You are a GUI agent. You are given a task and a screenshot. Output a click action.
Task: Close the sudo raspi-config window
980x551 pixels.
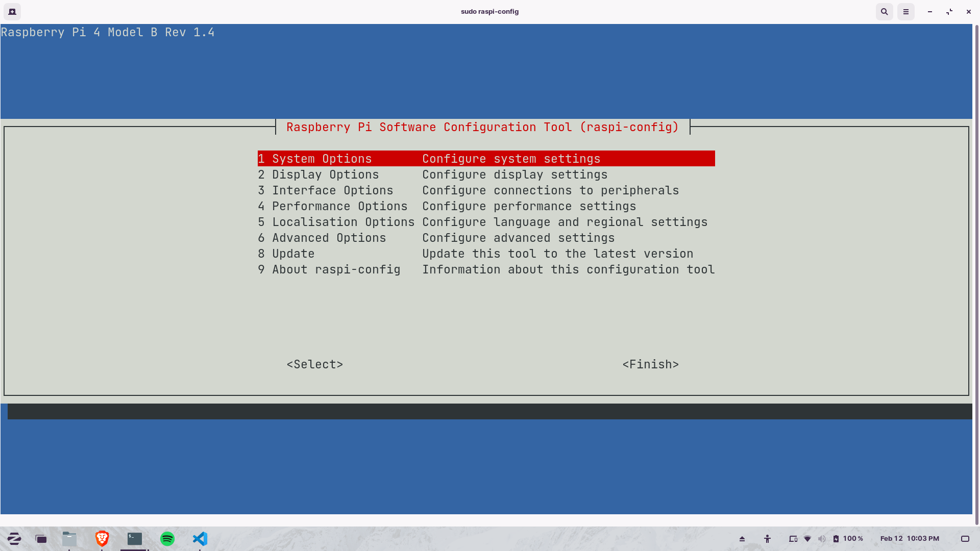pyautogui.click(x=968, y=11)
